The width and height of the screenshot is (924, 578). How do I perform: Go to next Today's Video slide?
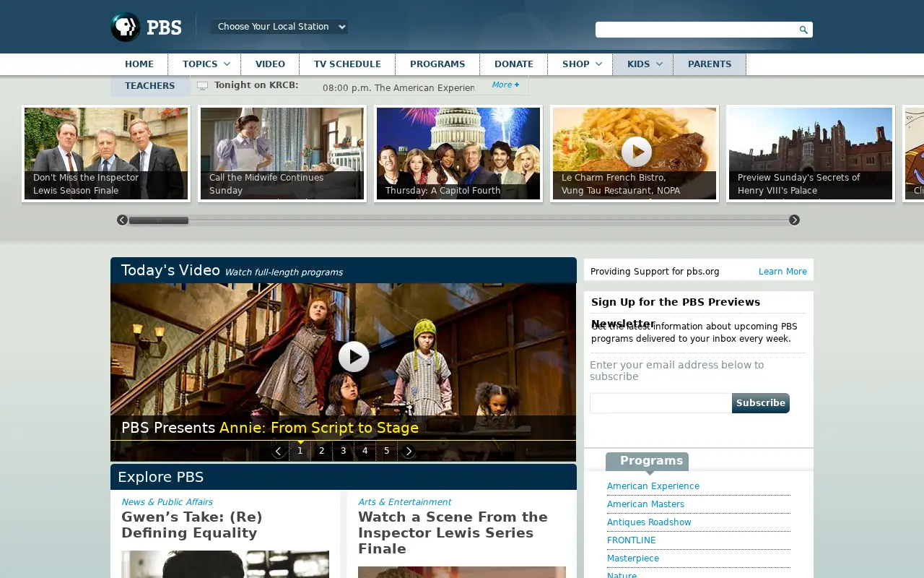point(409,451)
